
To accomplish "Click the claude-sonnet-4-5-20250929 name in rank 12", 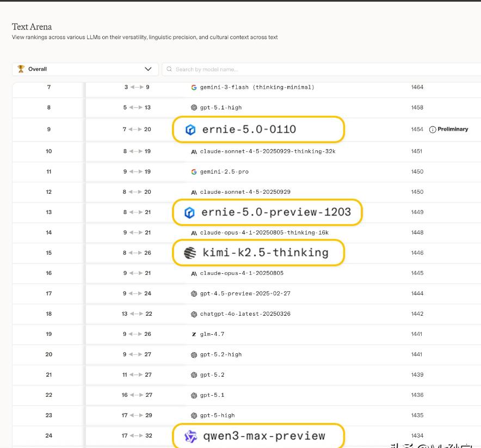I will click(x=245, y=192).
